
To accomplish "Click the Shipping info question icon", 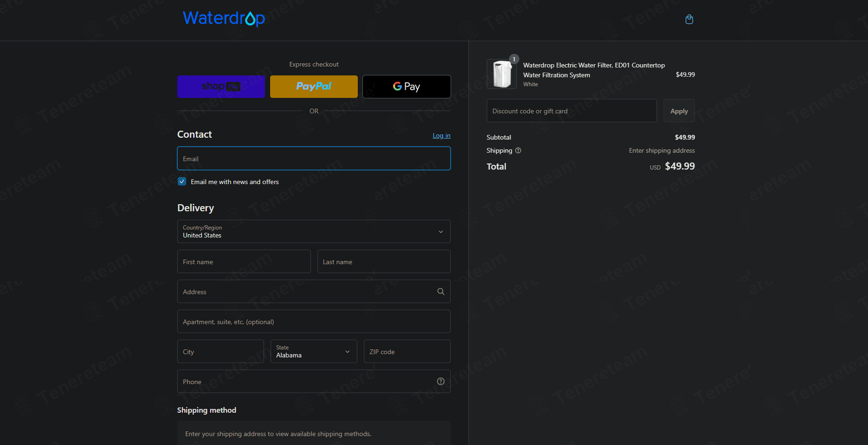I will (518, 150).
